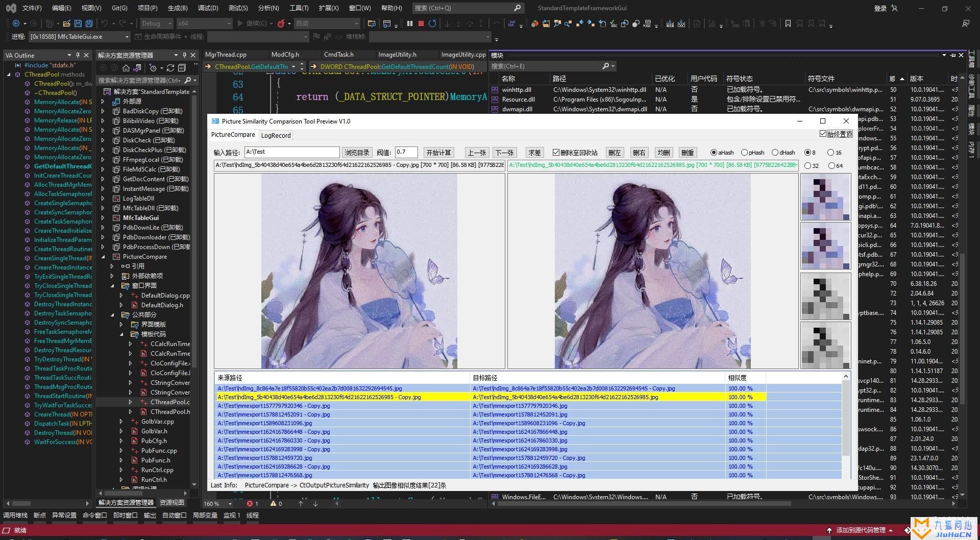The width and height of the screenshot is (980, 540).
Task: Click the warning triangle icon in editor status
Action: click(273, 503)
